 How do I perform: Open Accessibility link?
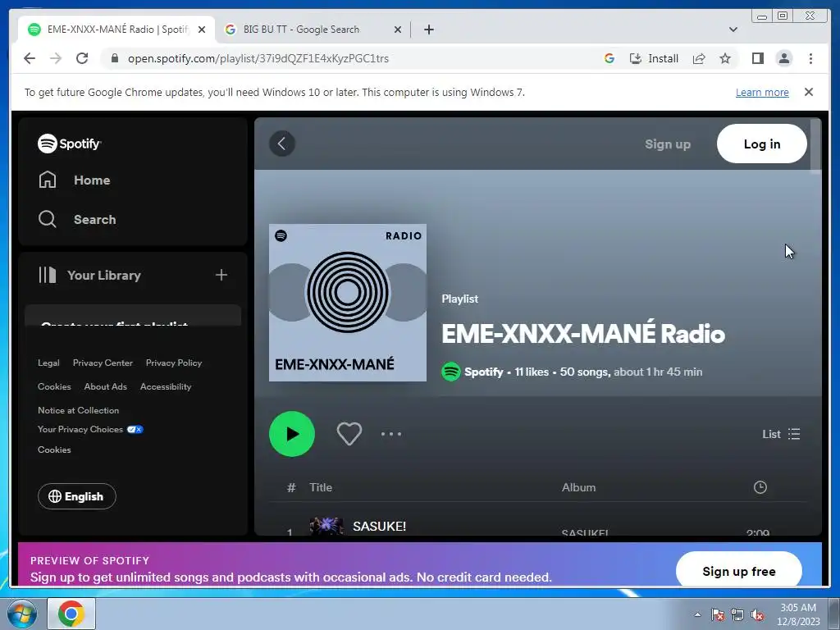(x=166, y=386)
